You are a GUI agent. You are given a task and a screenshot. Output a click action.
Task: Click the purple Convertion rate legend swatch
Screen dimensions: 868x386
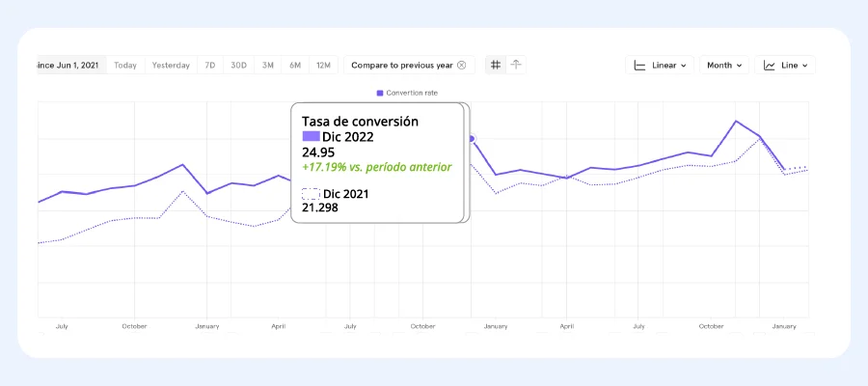(x=380, y=93)
